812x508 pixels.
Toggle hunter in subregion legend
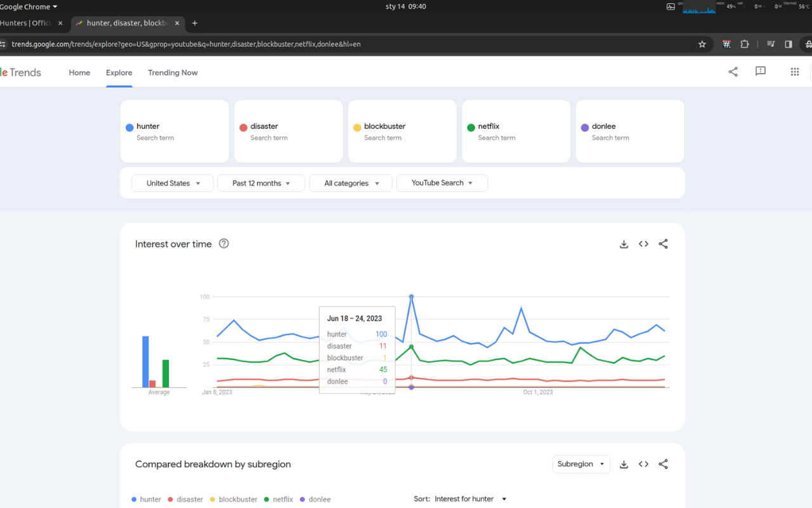coord(147,499)
